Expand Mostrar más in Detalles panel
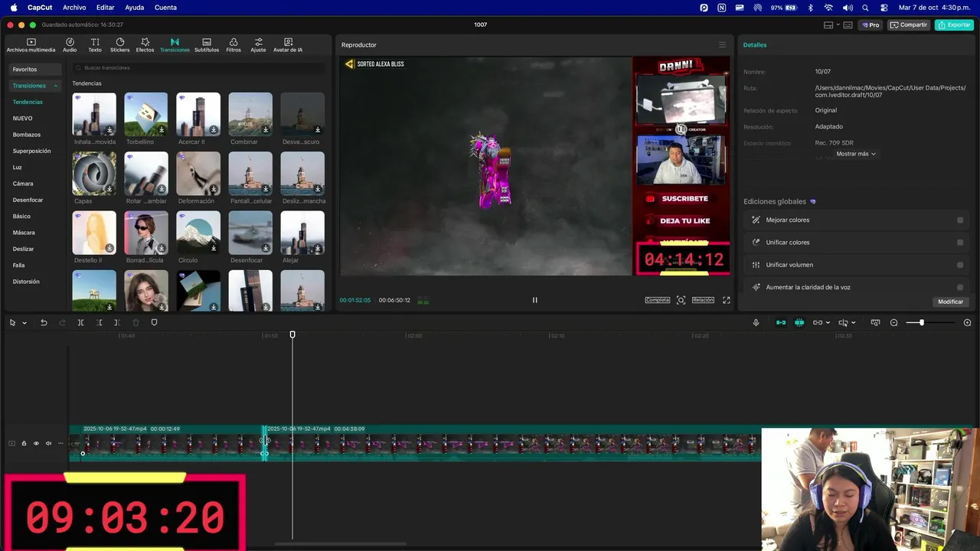 pos(855,154)
